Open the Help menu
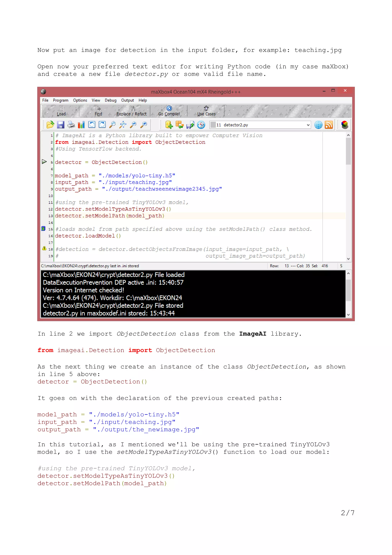Viewport: 392px width, 555px height. point(143,100)
